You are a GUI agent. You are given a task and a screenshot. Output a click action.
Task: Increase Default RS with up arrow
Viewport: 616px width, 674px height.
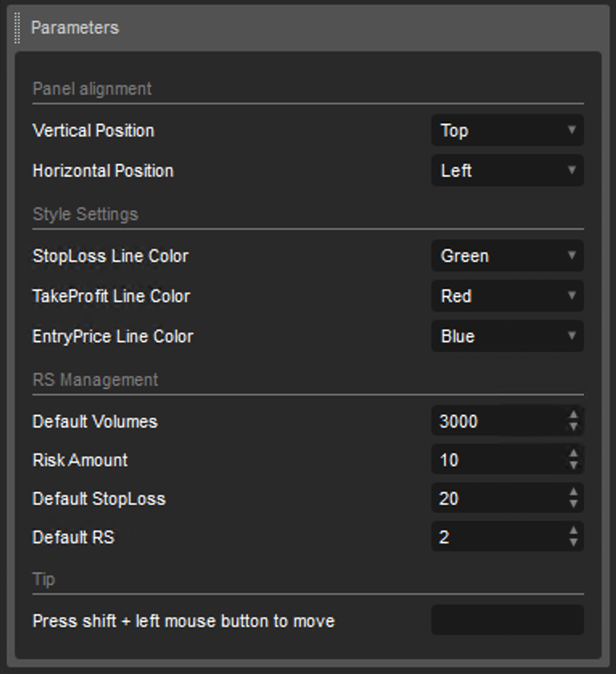[573, 530]
